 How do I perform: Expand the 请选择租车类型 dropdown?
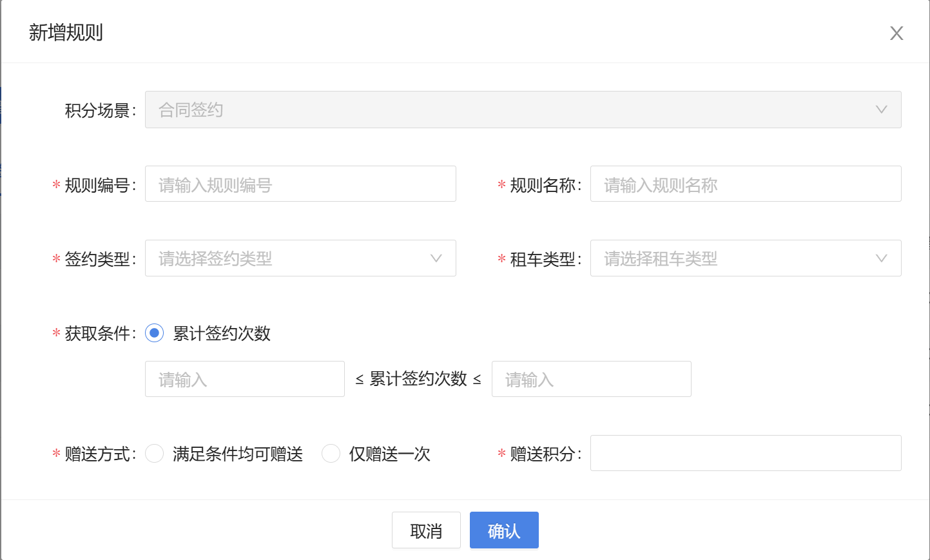[728, 258]
